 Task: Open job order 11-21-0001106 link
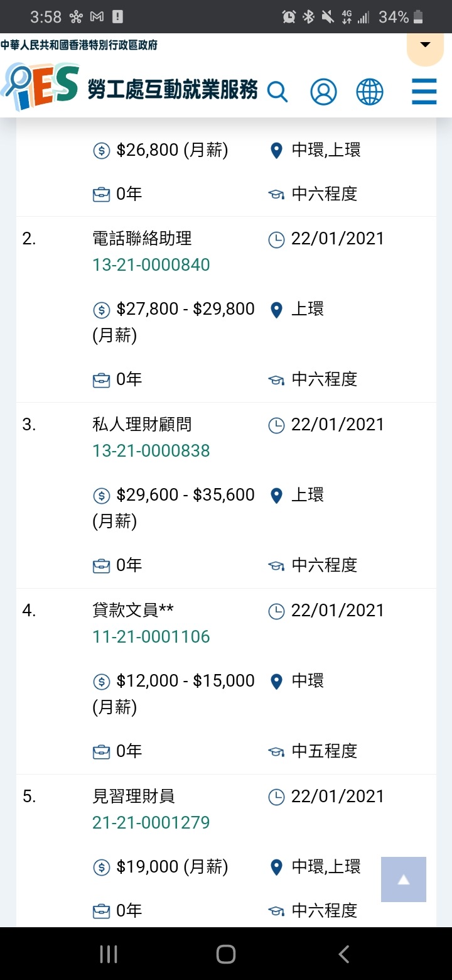click(151, 637)
